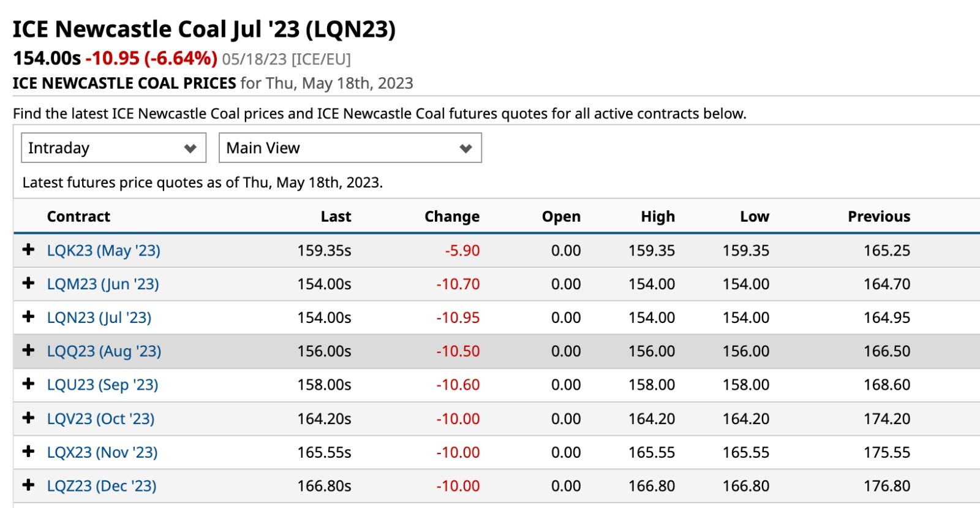Open the LQV23 (Oct '23) contract link

point(101,419)
